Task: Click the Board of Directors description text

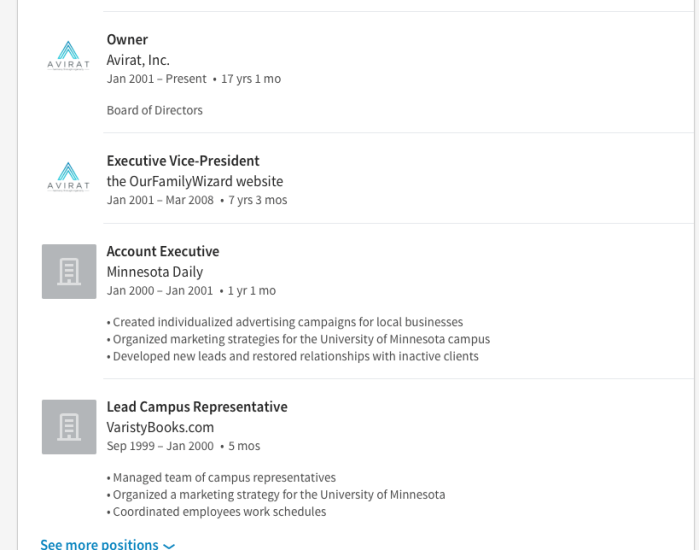Action: (155, 110)
